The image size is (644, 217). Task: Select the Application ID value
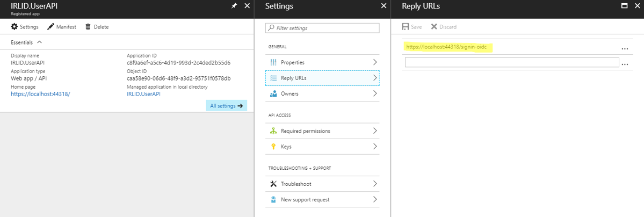click(179, 63)
